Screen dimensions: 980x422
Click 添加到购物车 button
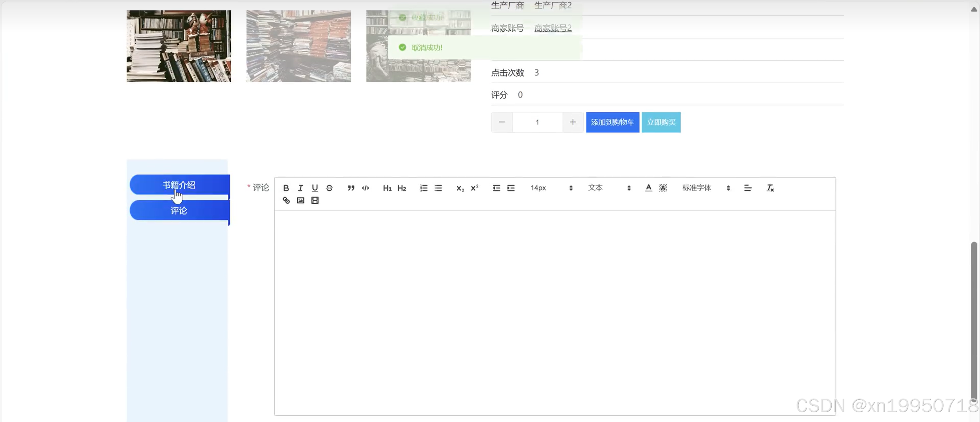(x=612, y=122)
